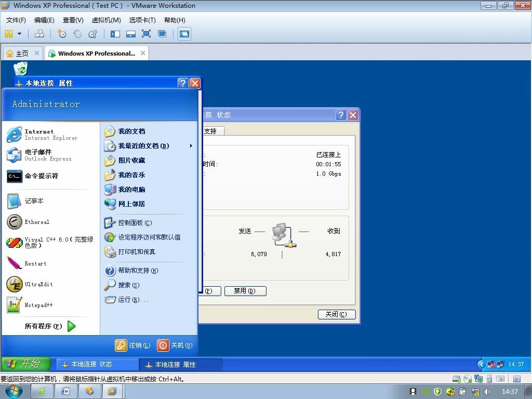Image resolution: width=532 pixels, height=399 pixels.
Task: Switch to Unity mode toolbar icon
Action: tap(162, 34)
